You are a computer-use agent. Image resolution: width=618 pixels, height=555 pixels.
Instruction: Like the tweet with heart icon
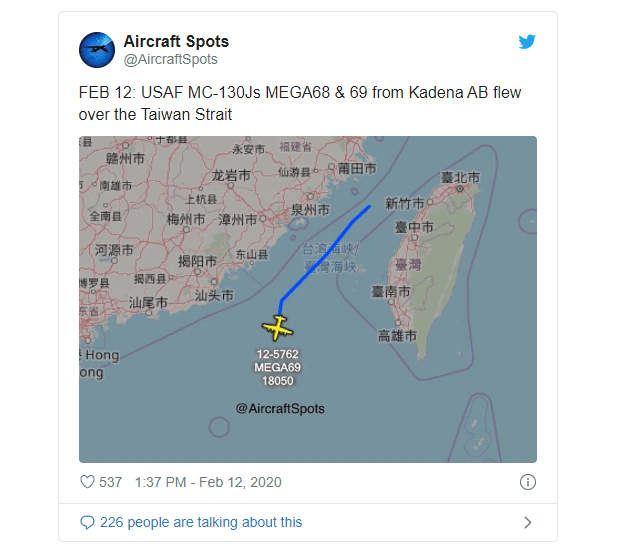pyautogui.click(x=87, y=482)
